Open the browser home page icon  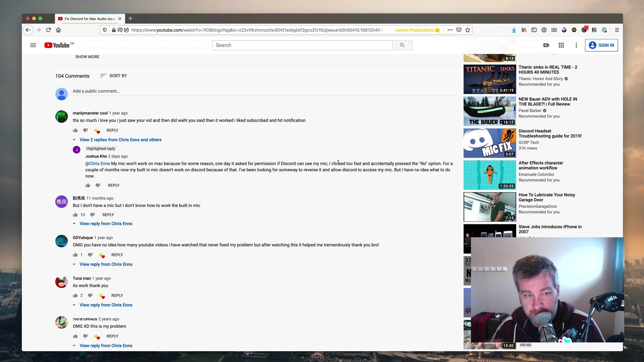[x=59, y=30]
